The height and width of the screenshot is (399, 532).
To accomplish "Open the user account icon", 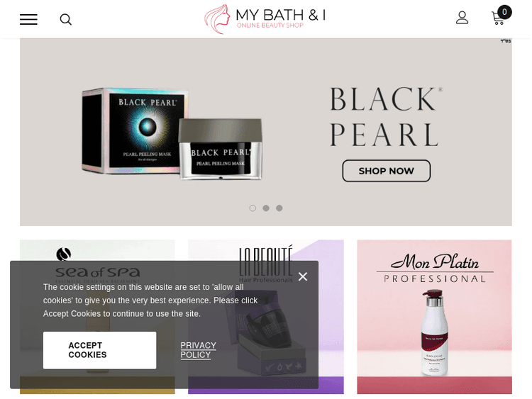I will pos(462,18).
